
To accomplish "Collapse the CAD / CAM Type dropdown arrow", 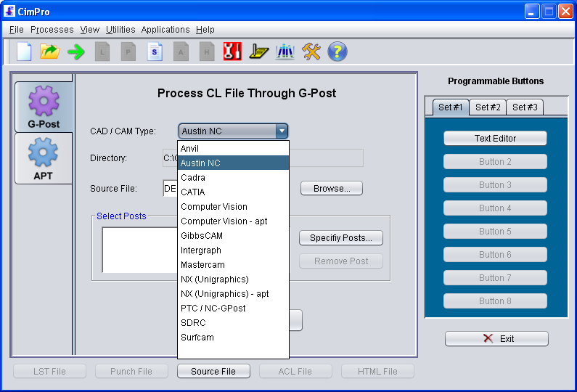I will click(282, 131).
